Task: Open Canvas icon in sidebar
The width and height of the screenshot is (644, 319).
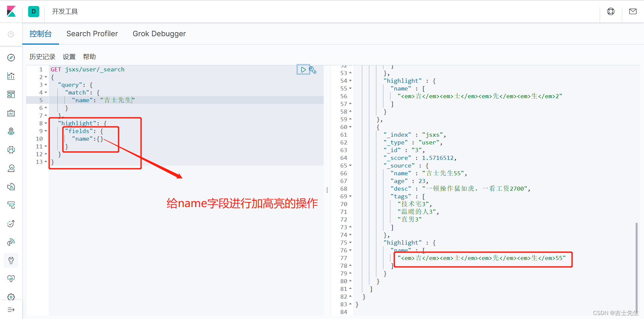Action: point(11,113)
